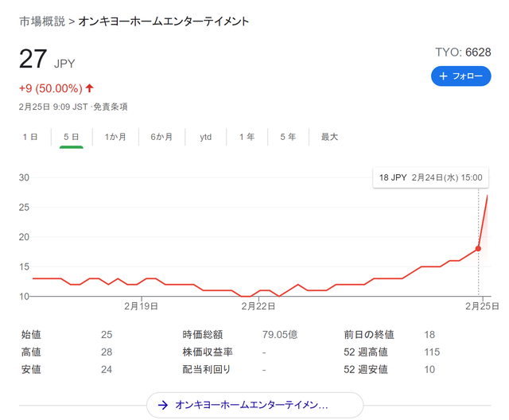Click the chart line near 2月19日

(141, 282)
